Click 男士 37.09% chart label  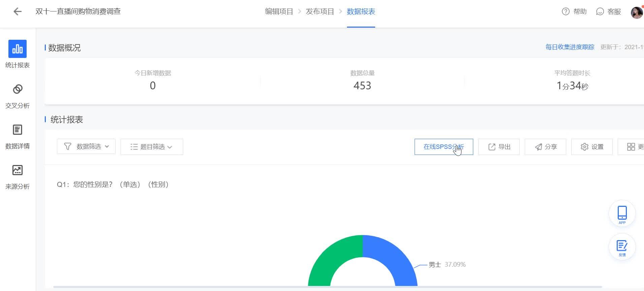pyautogui.click(x=447, y=265)
